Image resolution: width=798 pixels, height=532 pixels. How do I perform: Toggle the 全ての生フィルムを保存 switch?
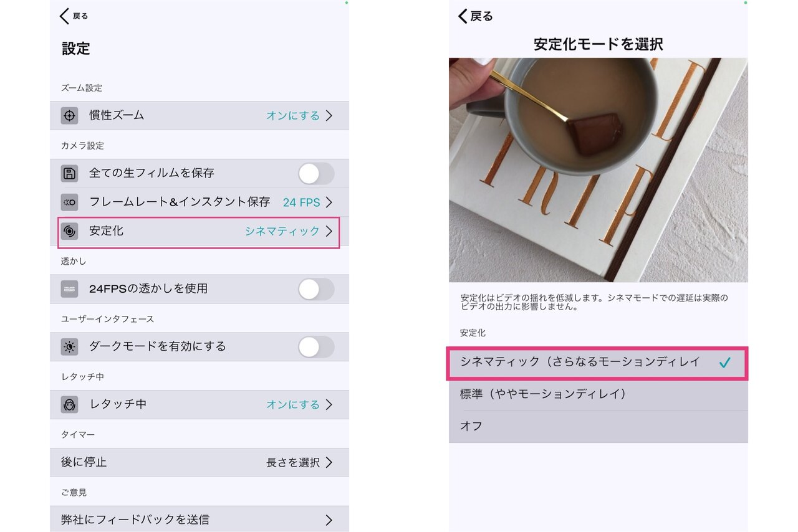tap(316, 173)
